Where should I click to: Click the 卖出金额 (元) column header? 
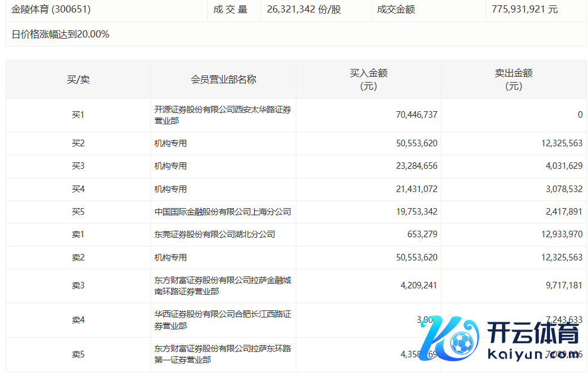[514, 80]
